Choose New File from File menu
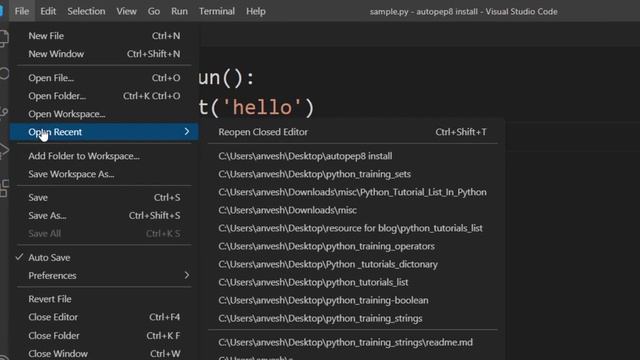640x360 pixels. (104, 36)
